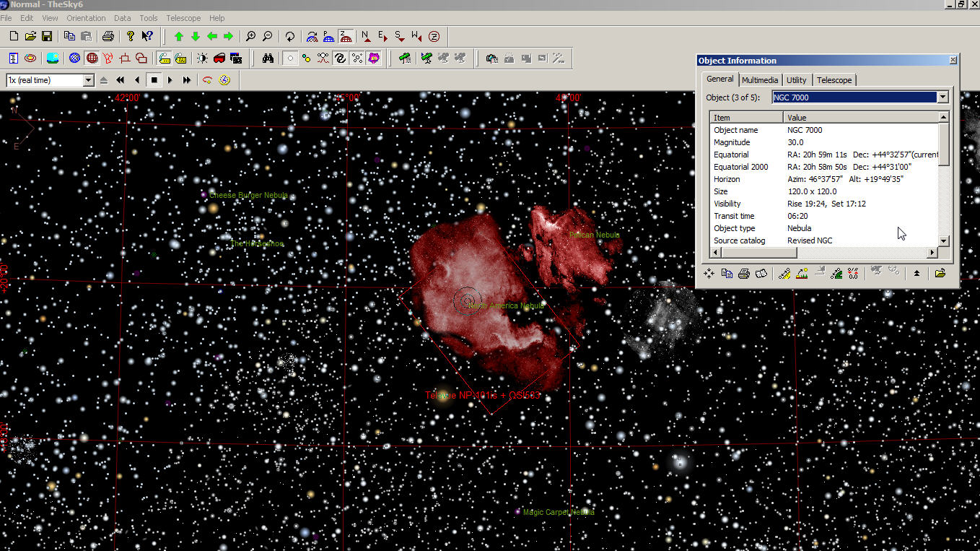This screenshot has width=980, height=551.
Task: Click the Zoom Out magnifier icon
Action: click(267, 36)
